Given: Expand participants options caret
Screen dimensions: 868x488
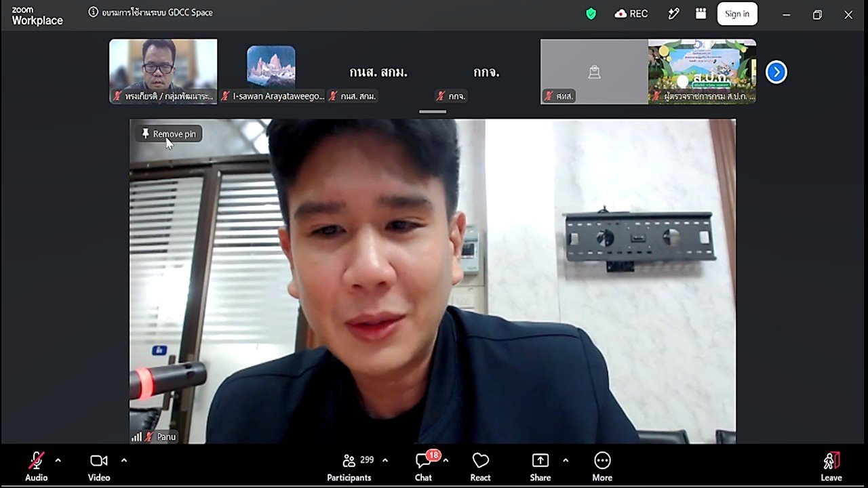Looking at the screenshot, I should pos(385,461).
